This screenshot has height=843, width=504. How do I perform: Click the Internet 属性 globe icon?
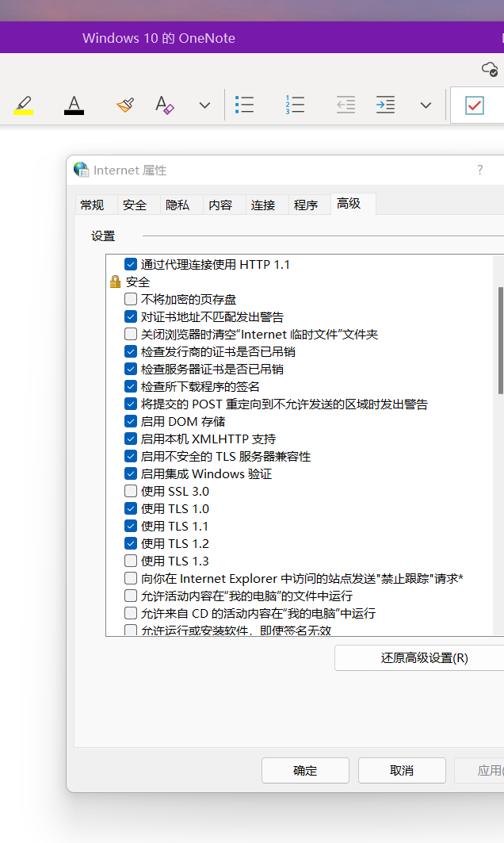[81, 170]
